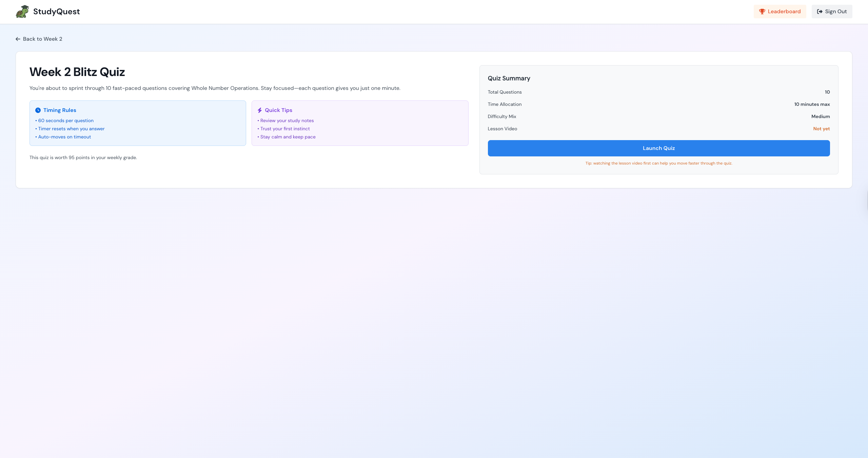
Task: Click the Quick Tips heading
Action: 278,110
